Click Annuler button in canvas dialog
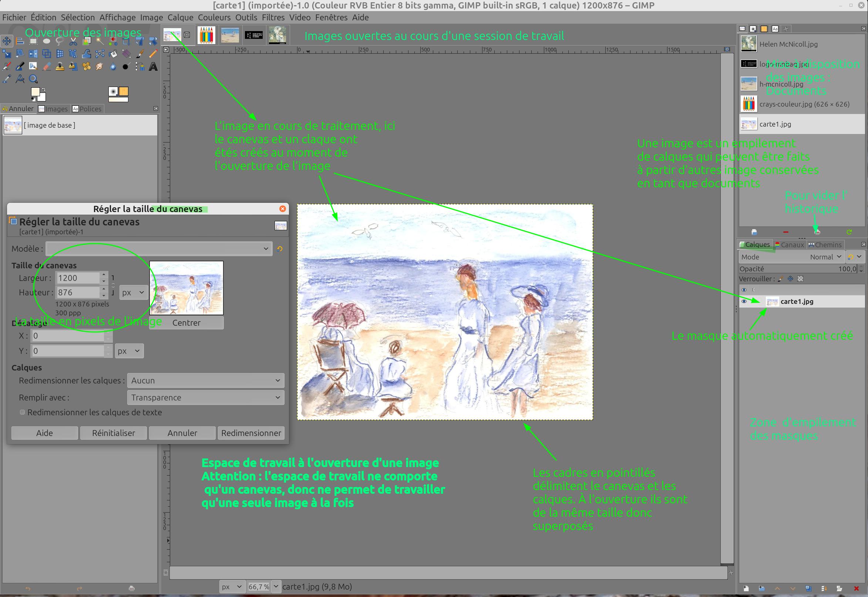 [x=182, y=433]
